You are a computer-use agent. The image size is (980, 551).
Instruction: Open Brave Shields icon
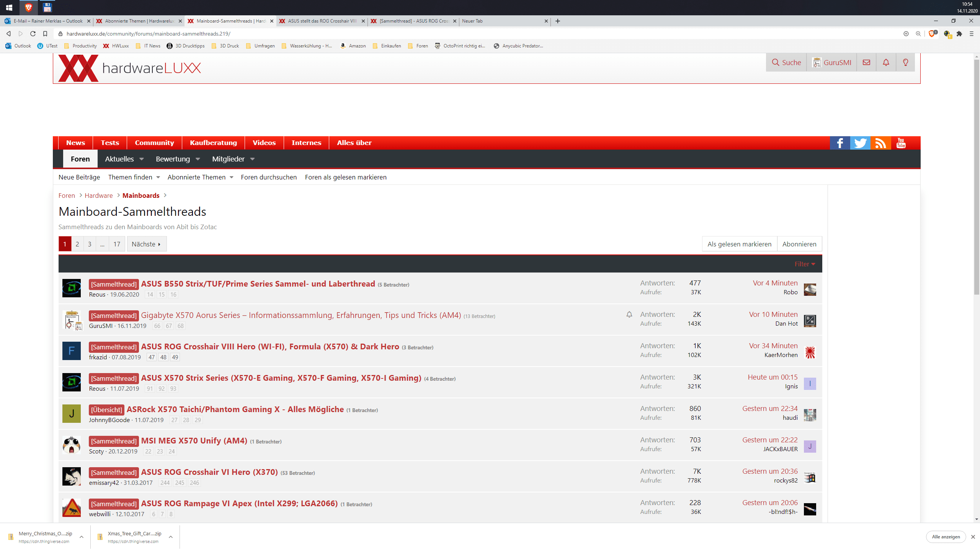[933, 34]
